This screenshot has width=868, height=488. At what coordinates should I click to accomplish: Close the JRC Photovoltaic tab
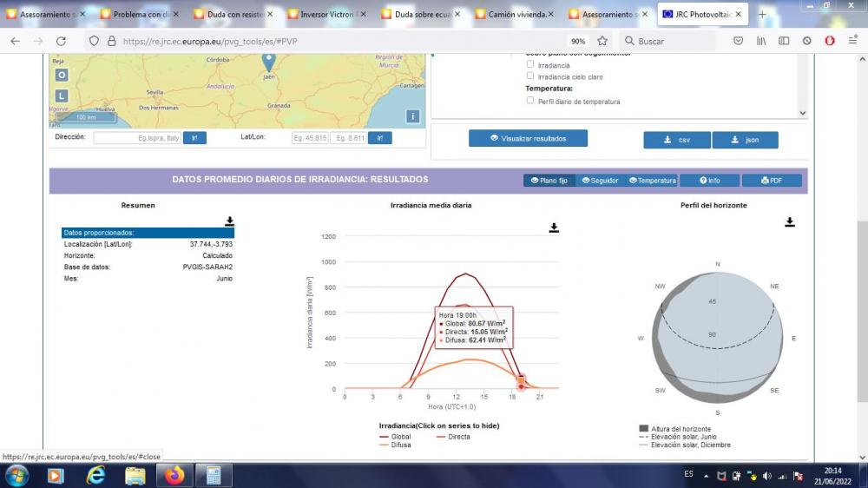(739, 15)
